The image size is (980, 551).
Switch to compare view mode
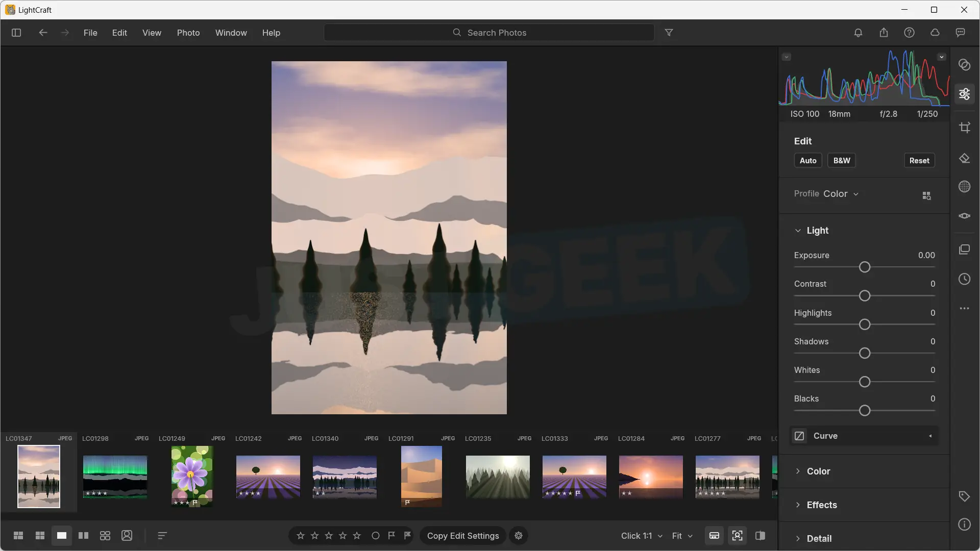point(83,536)
